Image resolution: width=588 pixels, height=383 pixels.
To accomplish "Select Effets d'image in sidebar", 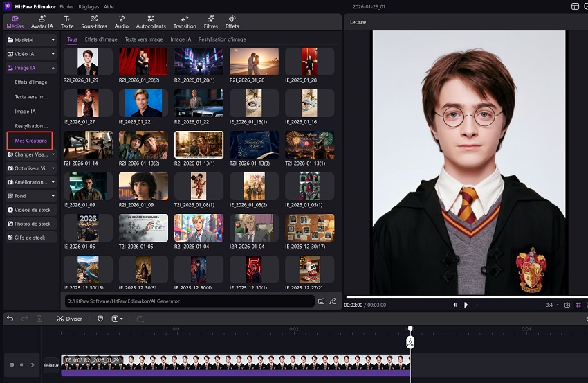I will (x=31, y=82).
